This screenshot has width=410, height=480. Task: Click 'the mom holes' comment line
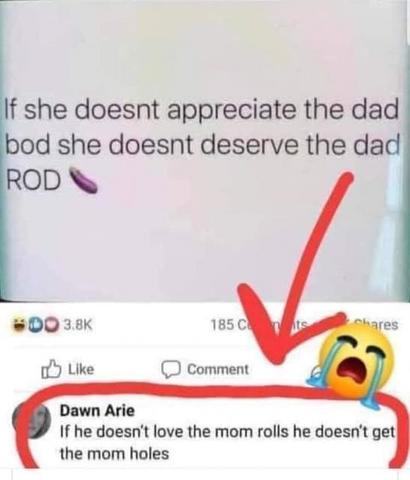(114, 454)
